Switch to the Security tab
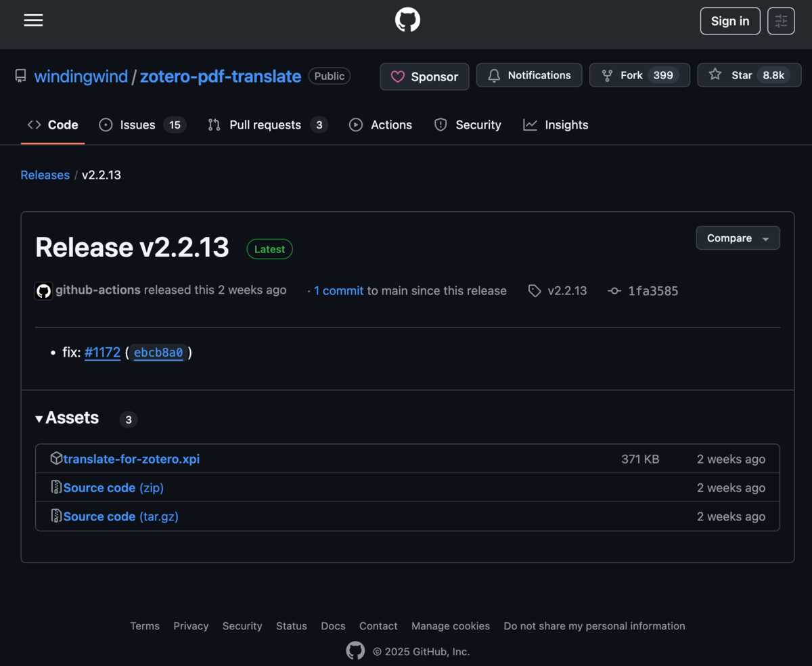The image size is (812, 666). tap(468, 125)
